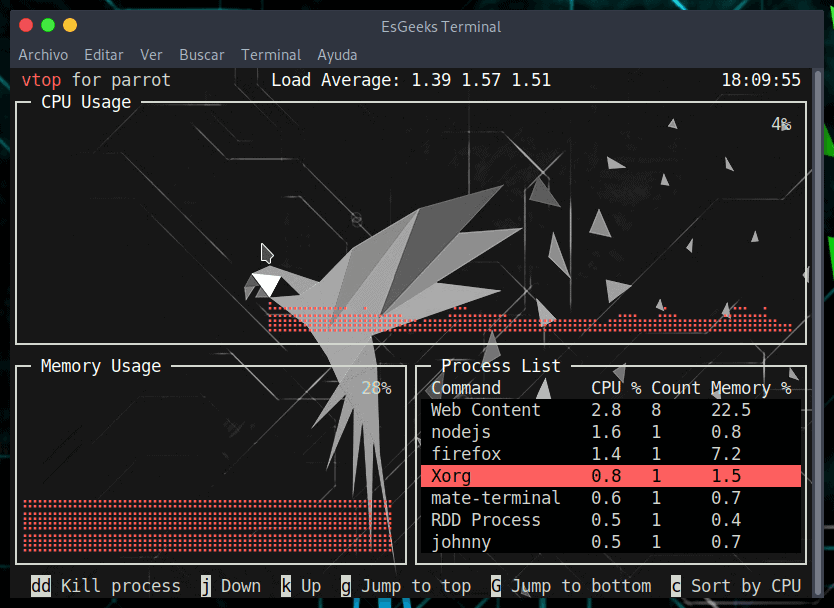Image resolution: width=834 pixels, height=608 pixels.
Task: Select the firefox process row
Action: pyautogui.click(x=611, y=454)
